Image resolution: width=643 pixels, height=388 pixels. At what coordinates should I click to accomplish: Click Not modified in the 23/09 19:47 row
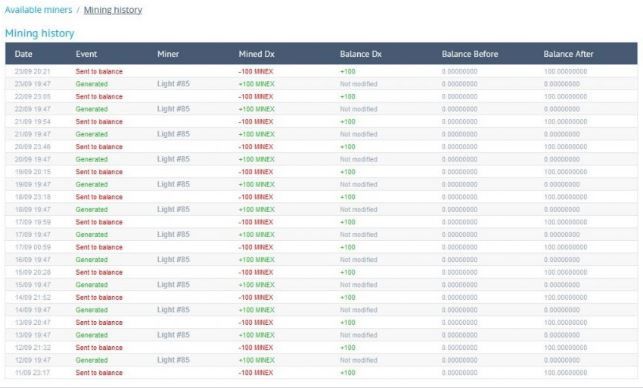pos(358,84)
